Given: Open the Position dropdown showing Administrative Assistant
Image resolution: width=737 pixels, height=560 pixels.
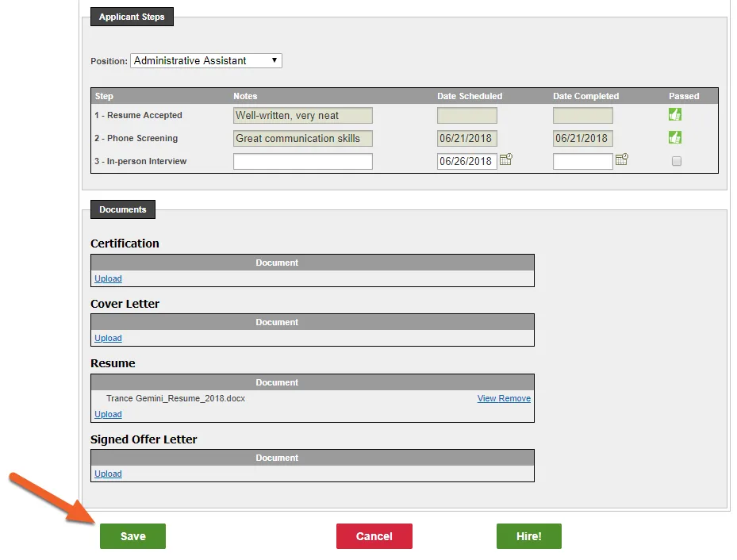Looking at the screenshot, I should [206, 60].
